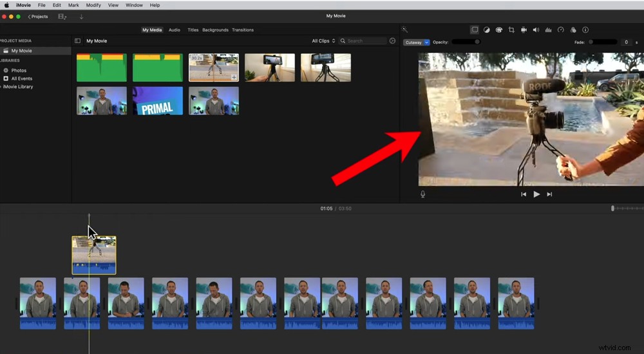This screenshot has height=354, width=644.
Task: Open the speed speedometer tool
Action: (x=561, y=30)
